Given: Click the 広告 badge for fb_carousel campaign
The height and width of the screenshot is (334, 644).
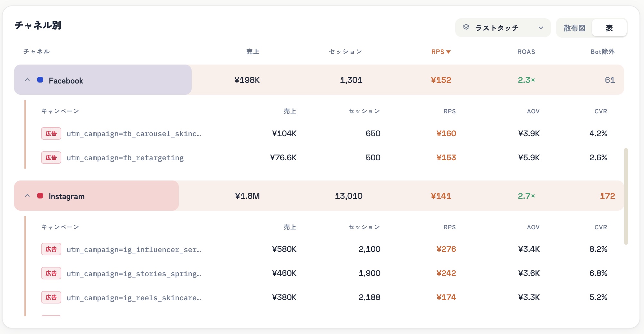Looking at the screenshot, I should point(51,134).
